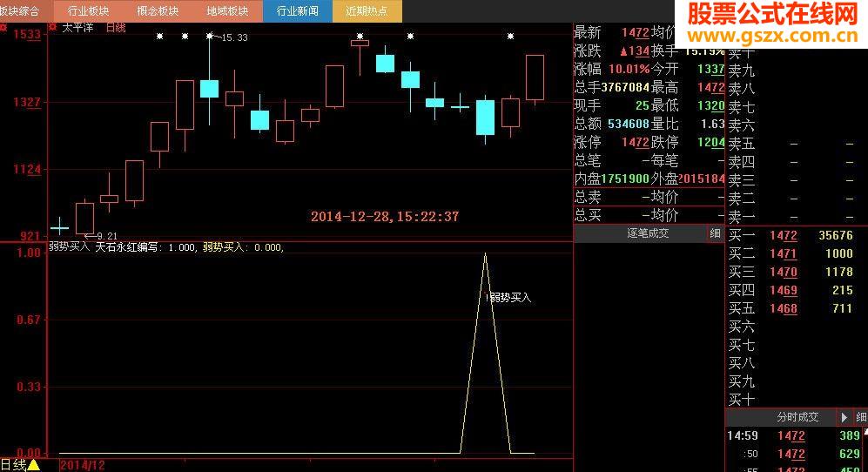Screen dimensions: 868x472
Task: Click the 1124 price axis label
Action: tap(27, 170)
